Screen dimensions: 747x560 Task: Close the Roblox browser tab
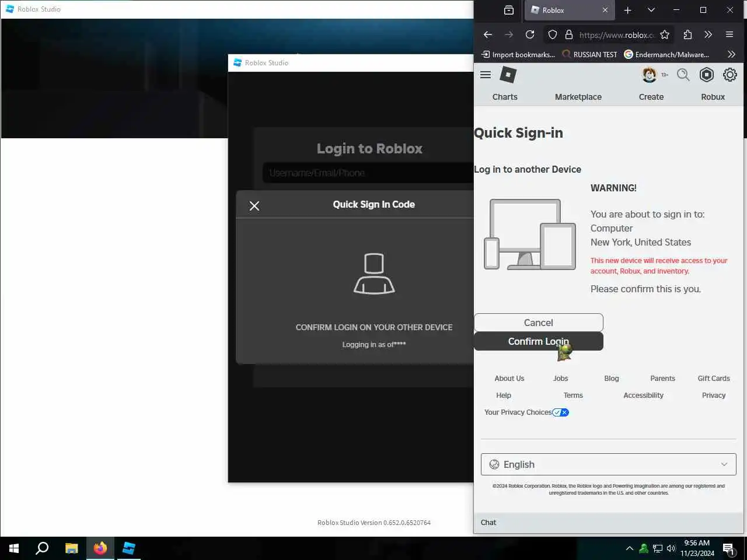coord(605,10)
